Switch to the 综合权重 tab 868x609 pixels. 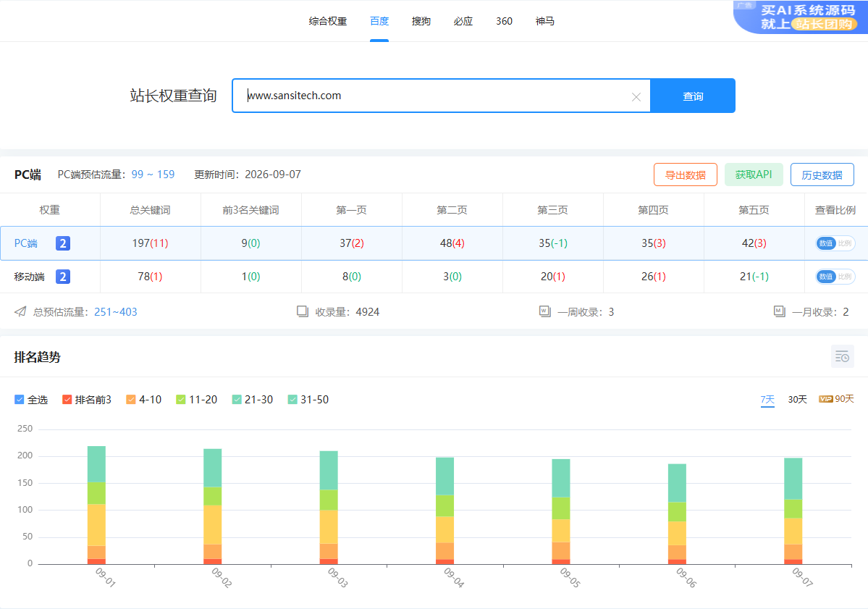(x=328, y=21)
